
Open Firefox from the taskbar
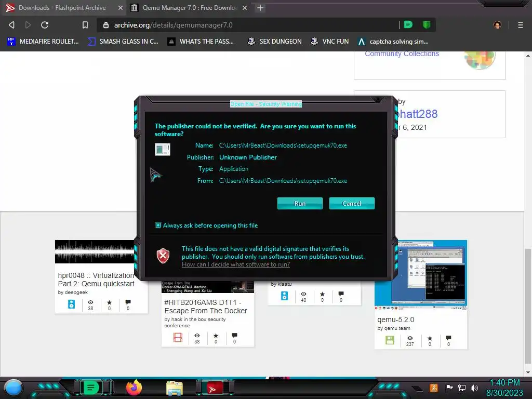pos(134,388)
